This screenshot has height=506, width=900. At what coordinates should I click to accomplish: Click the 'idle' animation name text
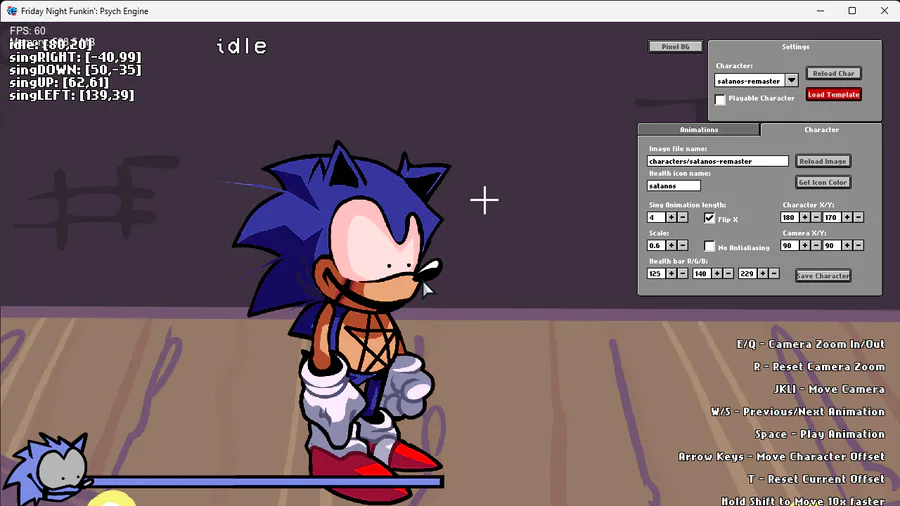(242, 46)
